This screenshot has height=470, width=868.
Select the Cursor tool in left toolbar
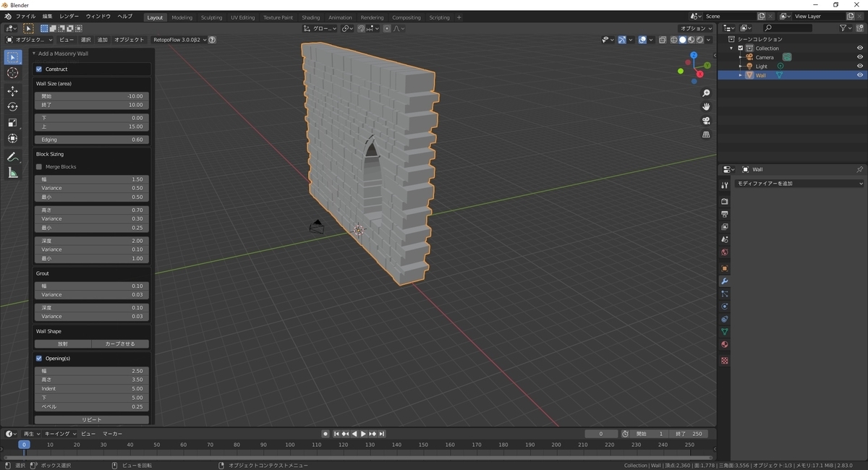(x=12, y=73)
